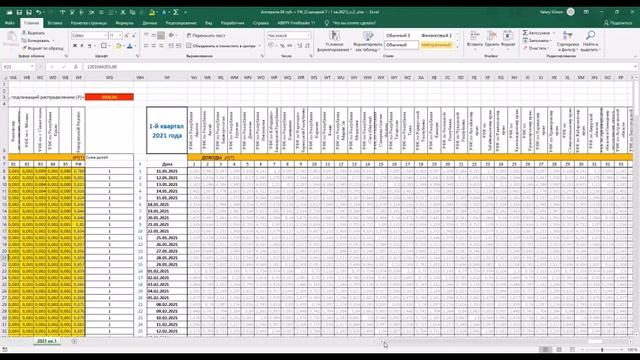The width and height of the screenshot is (640, 360).
Task: Switch to Page Break Preview in status bar
Action: click(572, 349)
